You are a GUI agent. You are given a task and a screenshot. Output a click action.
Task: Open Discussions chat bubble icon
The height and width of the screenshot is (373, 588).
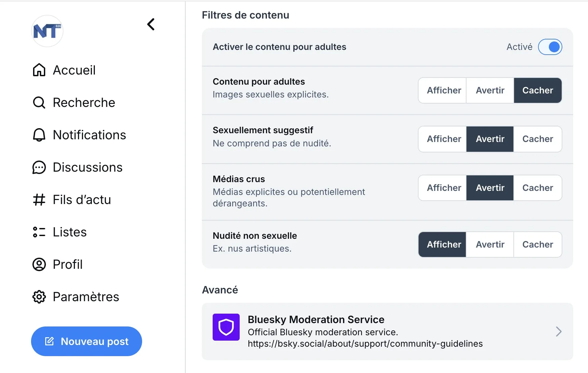[x=39, y=167]
